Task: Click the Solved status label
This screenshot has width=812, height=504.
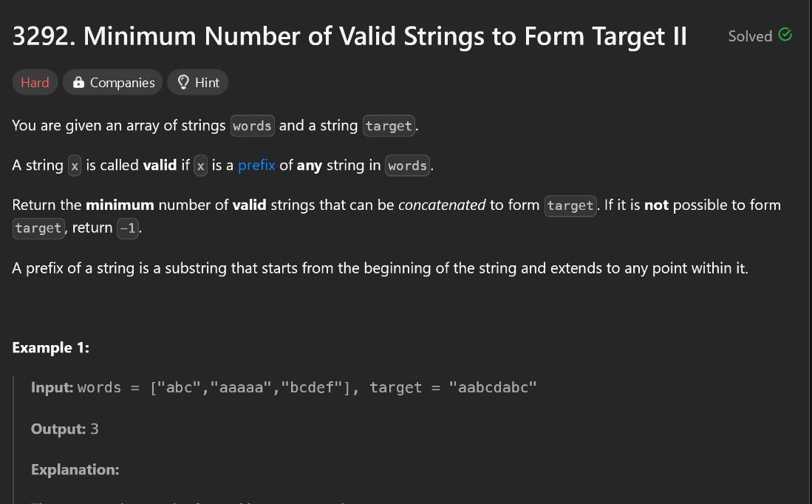Action: pos(749,36)
